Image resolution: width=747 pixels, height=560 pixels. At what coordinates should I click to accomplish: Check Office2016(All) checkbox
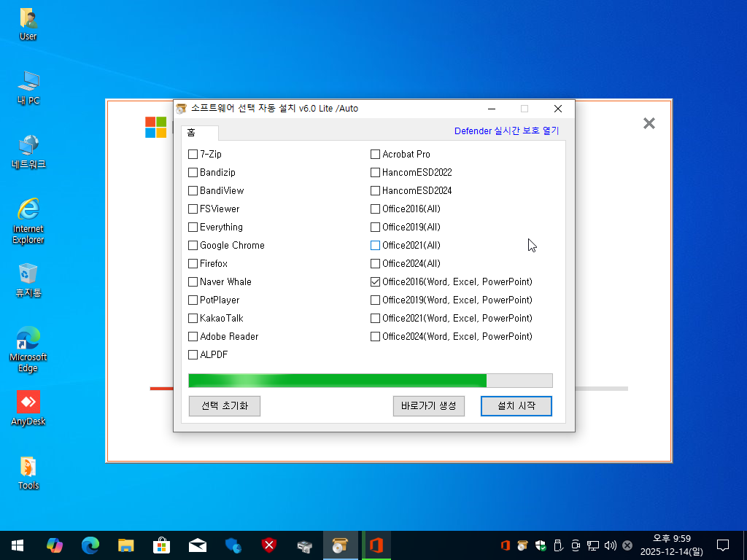click(376, 209)
